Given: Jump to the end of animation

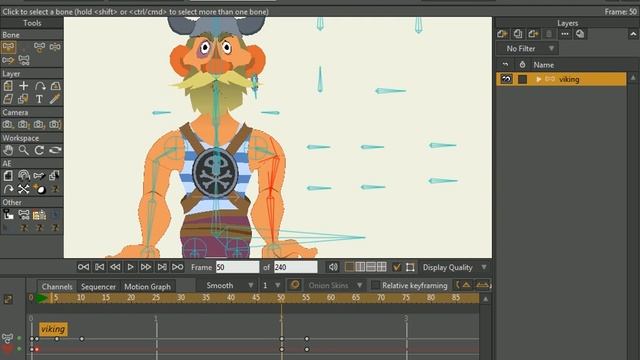Looking at the screenshot, I should pyautogui.click(x=178, y=267).
